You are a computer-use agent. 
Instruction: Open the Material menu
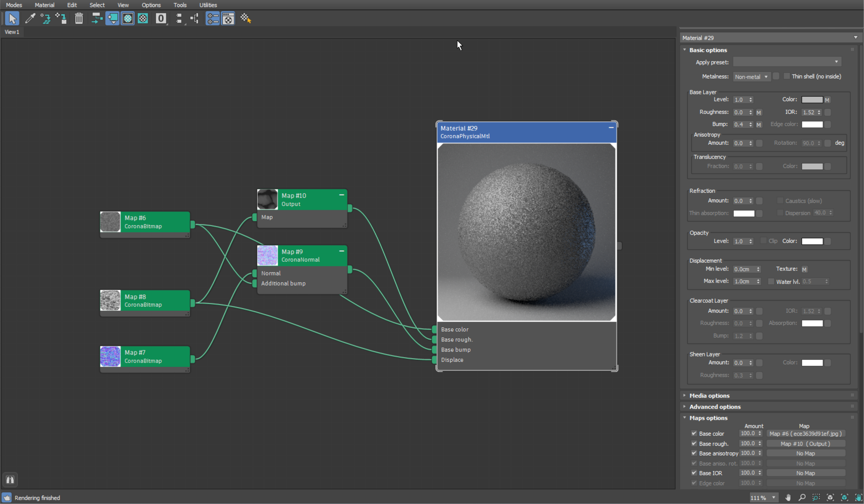(x=44, y=5)
